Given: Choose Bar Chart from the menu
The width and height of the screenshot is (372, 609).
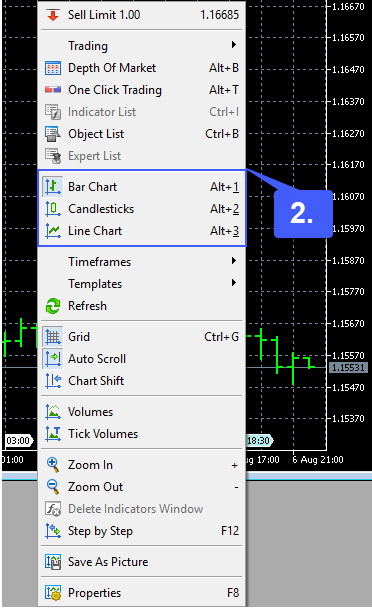Looking at the screenshot, I should click(x=141, y=187).
